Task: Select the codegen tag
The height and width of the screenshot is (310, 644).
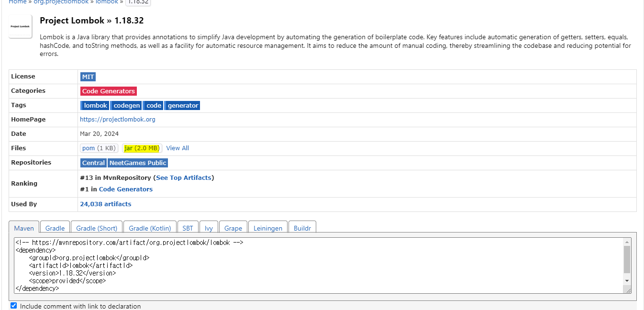Action: 127,105
